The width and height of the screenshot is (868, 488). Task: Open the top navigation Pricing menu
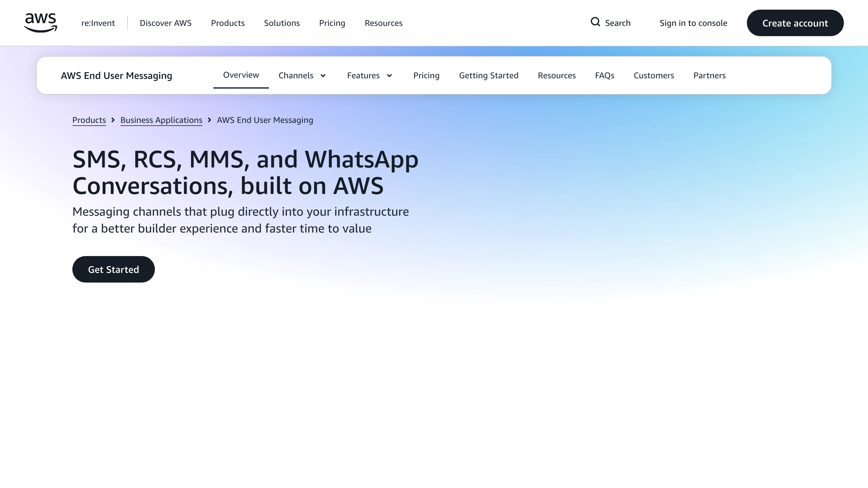click(332, 23)
